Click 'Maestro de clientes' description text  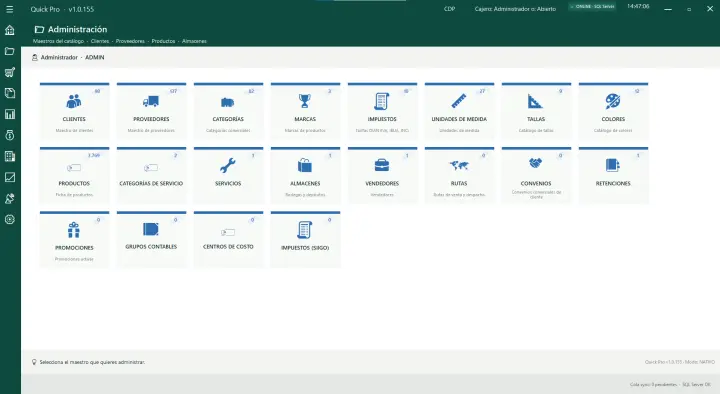coord(74,131)
